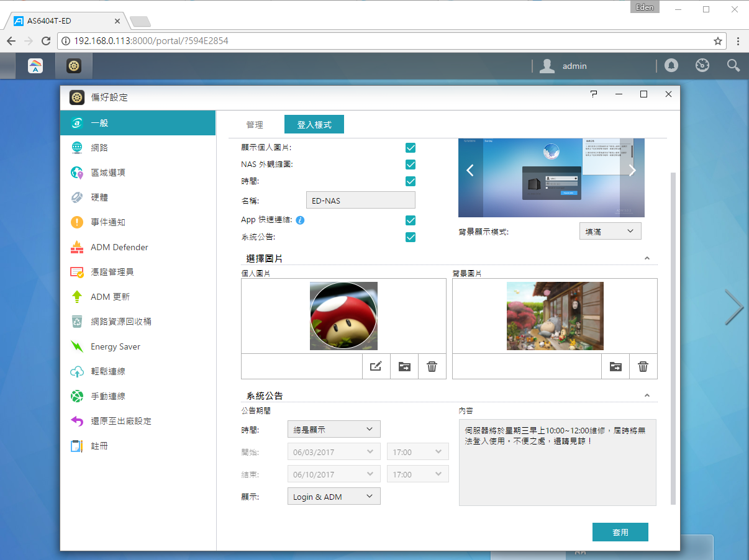Click the 套用 apply button
This screenshot has width=749, height=560.
[620, 532]
